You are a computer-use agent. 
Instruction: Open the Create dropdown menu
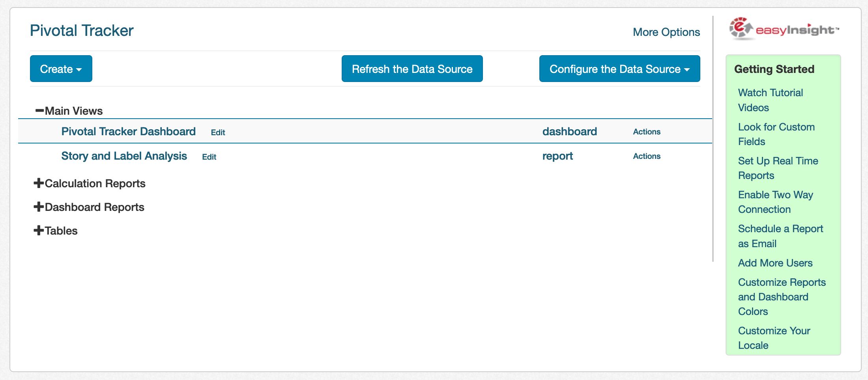coord(61,69)
